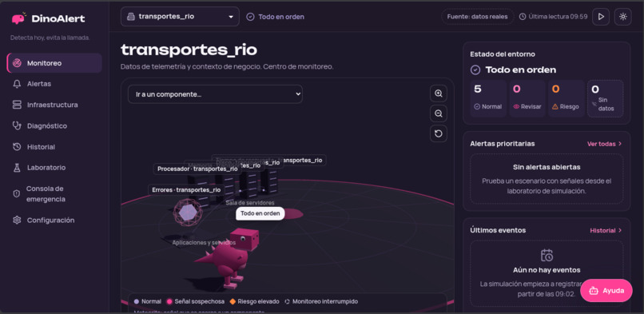
Task: Open the Alertas section
Action: tap(54, 84)
